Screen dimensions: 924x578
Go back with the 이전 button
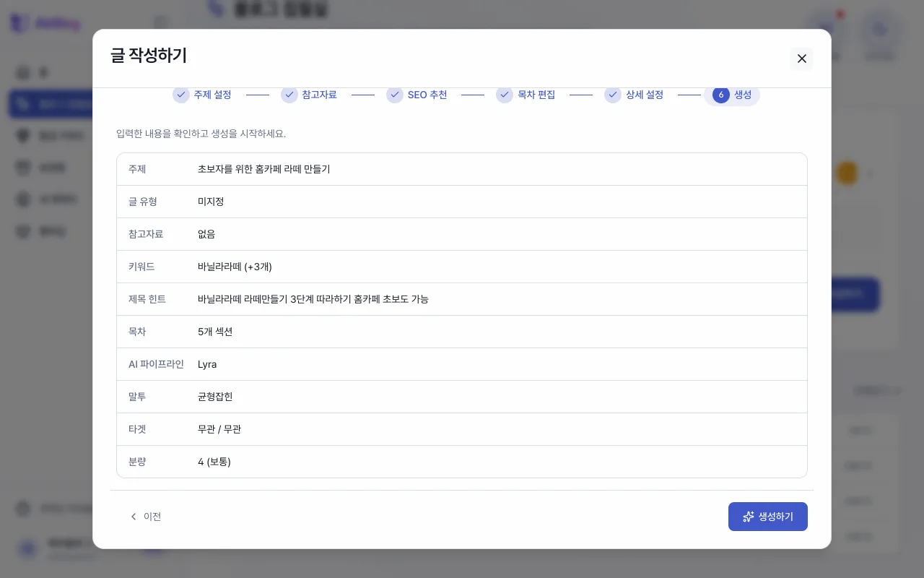(x=145, y=517)
